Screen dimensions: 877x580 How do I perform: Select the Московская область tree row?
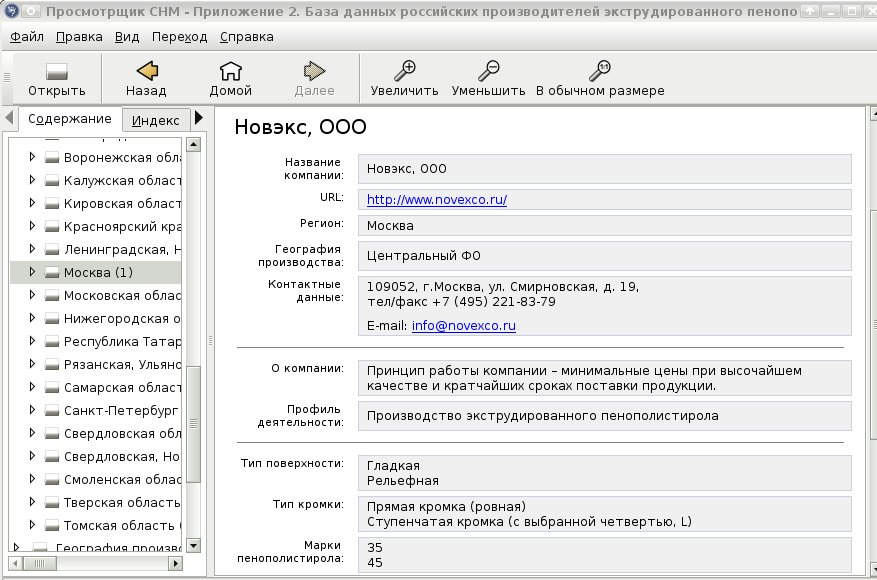tap(96, 295)
